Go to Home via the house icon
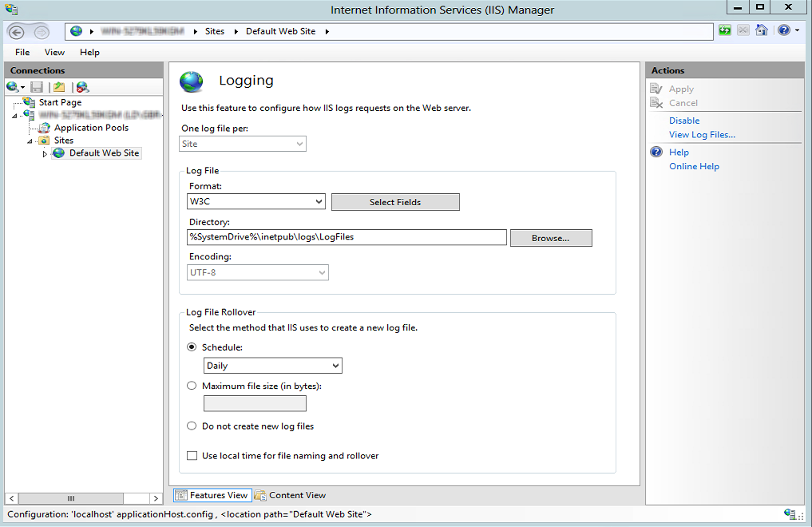The width and height of the screenshot is (812, 527). click(762, 31)
